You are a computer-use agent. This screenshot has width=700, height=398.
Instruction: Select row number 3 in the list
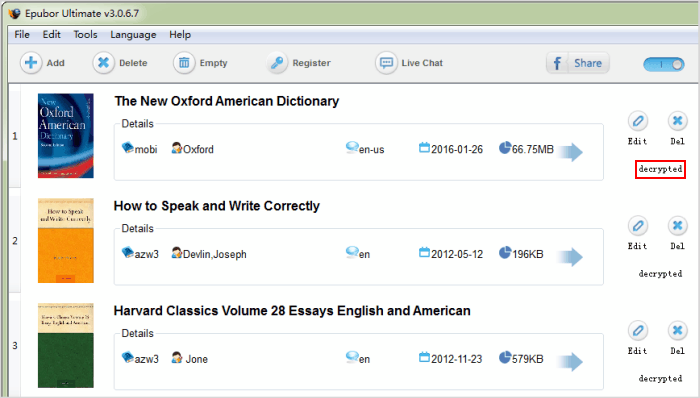point(15,346)
